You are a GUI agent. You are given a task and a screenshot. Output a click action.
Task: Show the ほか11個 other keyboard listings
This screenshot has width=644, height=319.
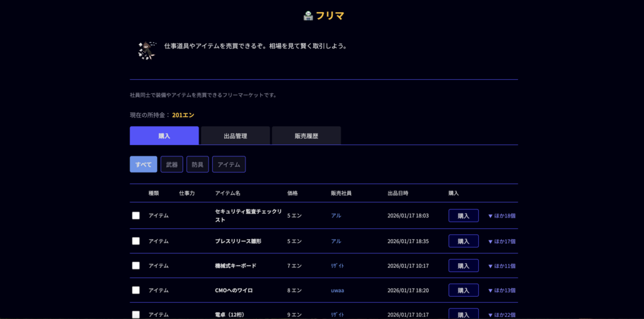coord(502,266)
